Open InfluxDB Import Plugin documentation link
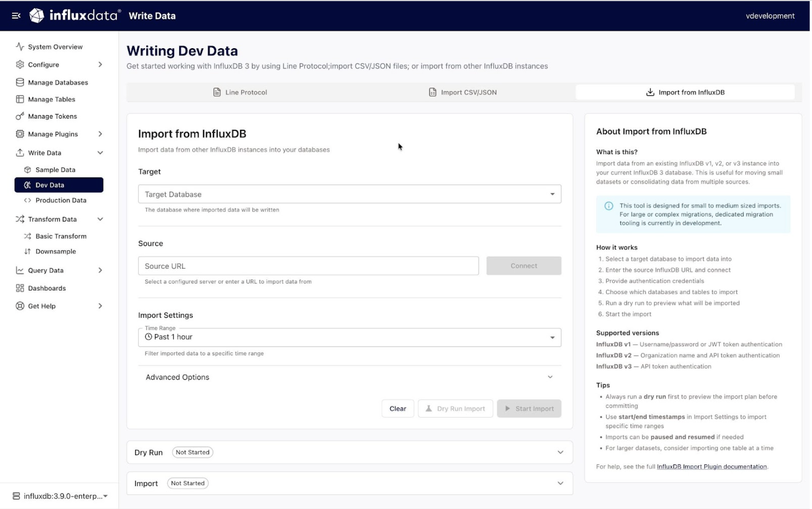The width and height of the screenshot is (812, 509). tap(712, 466)
